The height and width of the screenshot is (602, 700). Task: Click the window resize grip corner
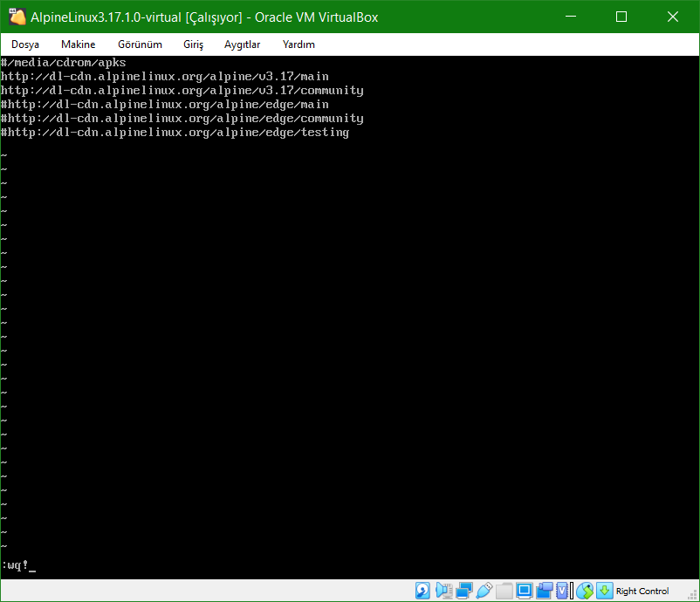click(693, 595)
